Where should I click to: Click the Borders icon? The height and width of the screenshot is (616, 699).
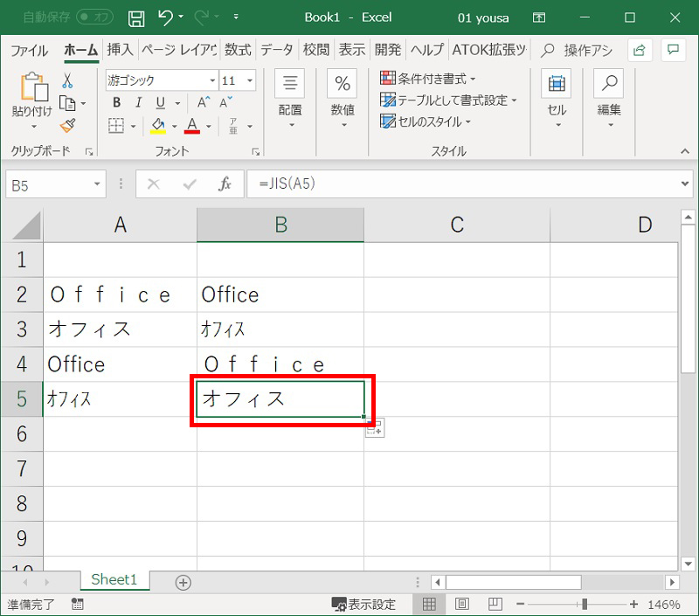116,126
